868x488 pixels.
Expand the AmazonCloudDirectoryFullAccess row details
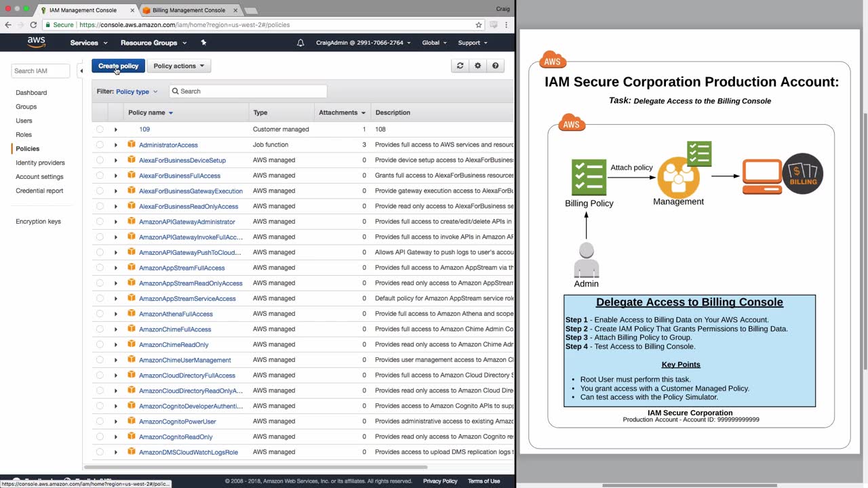click(116, 375)
